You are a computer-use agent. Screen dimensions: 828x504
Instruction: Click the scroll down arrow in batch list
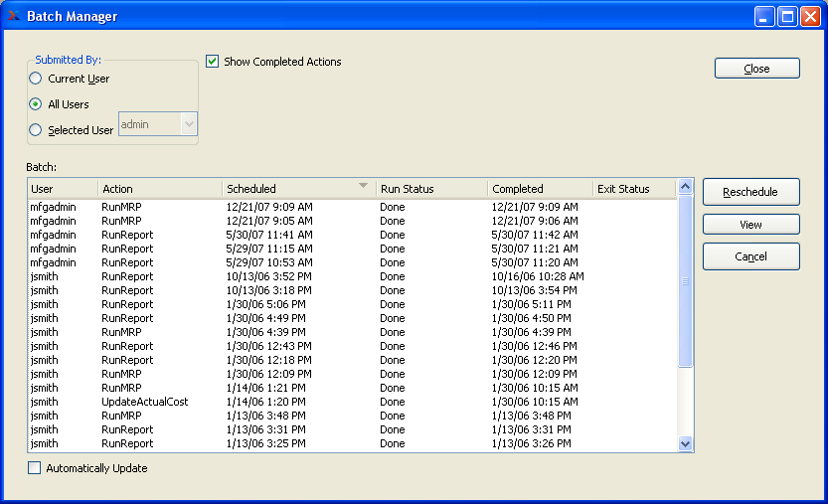point(685,443)
